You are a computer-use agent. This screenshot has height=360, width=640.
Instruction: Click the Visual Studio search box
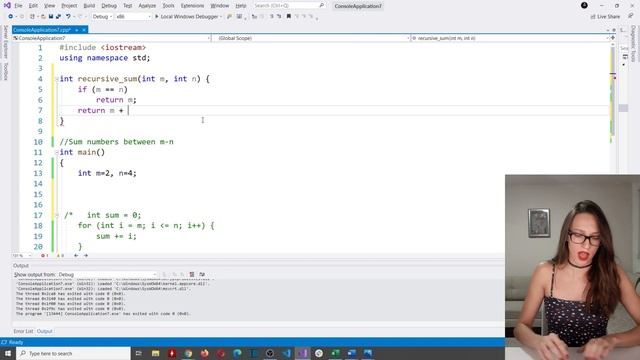(289, 6)
